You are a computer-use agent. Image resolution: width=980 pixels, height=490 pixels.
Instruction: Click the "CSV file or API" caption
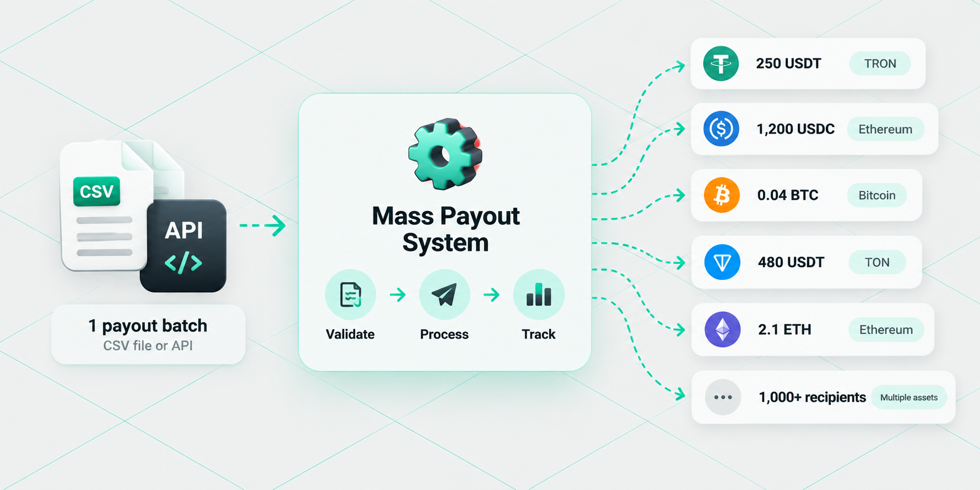coord(148,346)
